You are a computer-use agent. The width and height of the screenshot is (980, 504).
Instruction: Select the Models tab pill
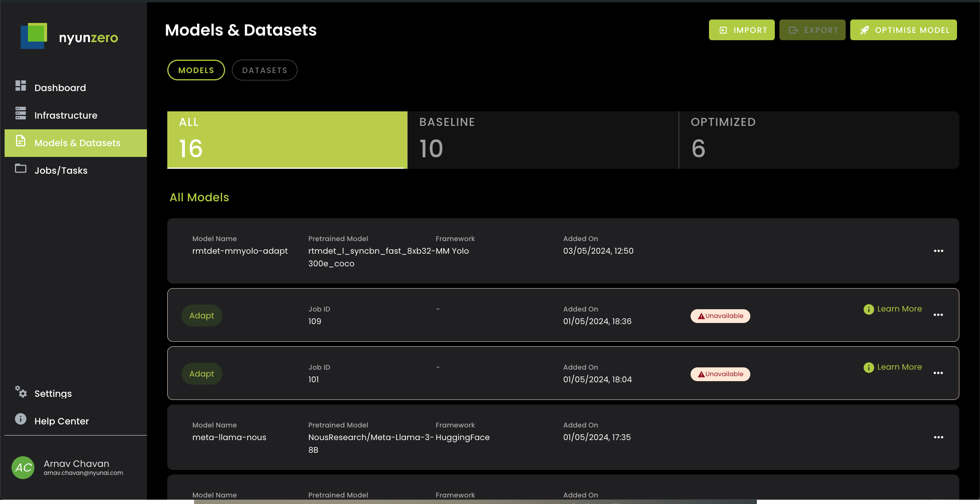coord(196,70)
